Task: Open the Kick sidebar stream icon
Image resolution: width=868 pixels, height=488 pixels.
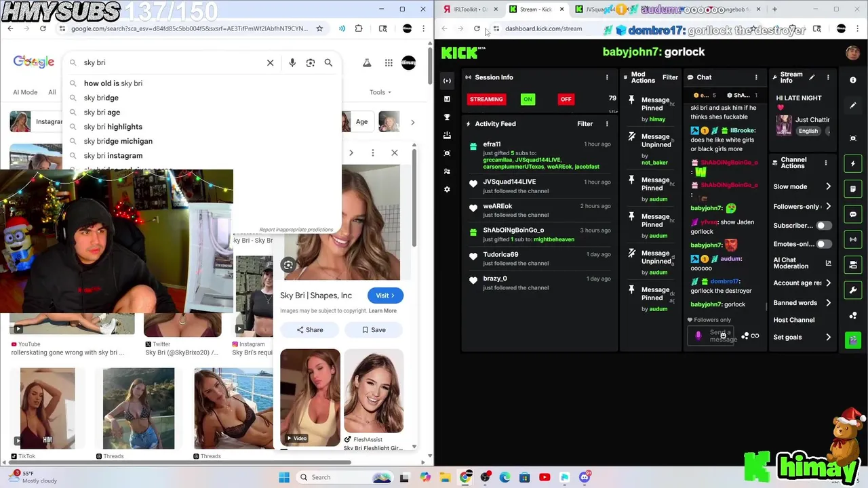Action: pos(447,81)
